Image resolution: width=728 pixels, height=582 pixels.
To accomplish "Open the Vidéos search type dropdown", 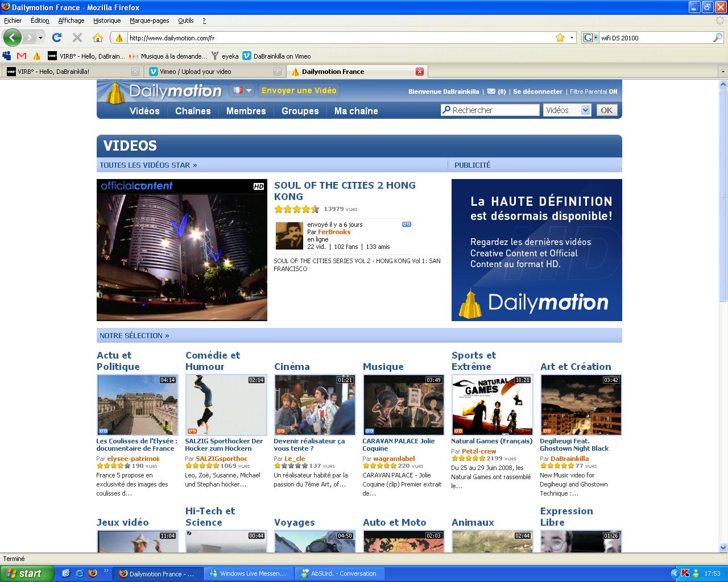I will [x=567, y=110].
